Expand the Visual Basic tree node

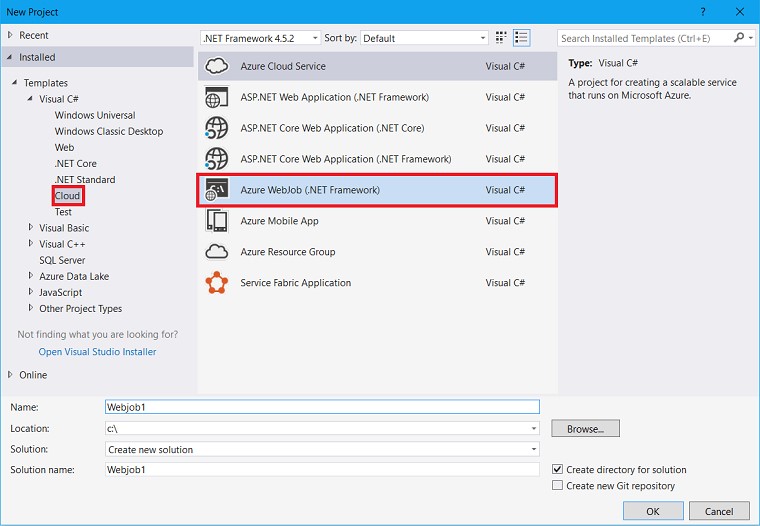point(30,228)
